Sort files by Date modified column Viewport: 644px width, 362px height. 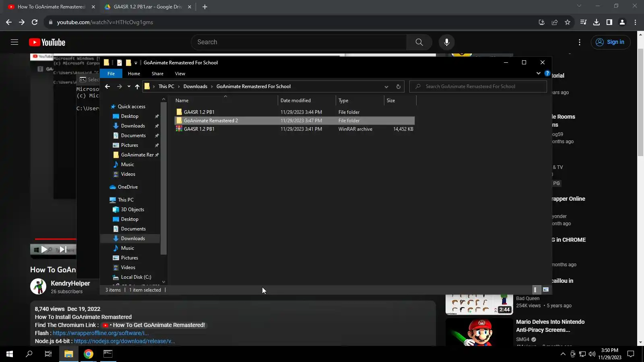click(307, 101)
